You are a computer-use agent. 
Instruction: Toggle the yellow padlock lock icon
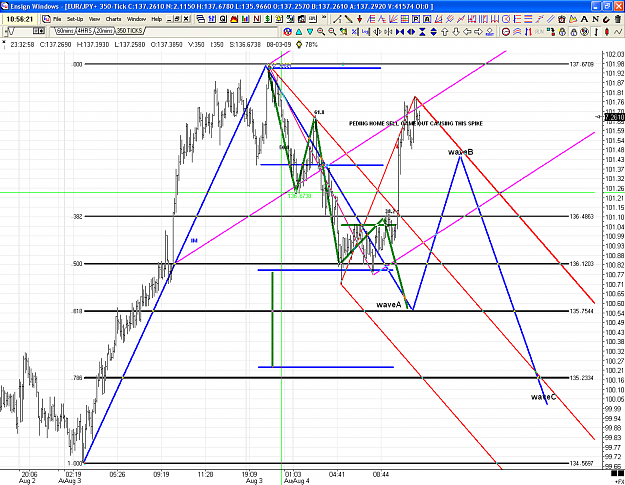(x=562, y=31)
